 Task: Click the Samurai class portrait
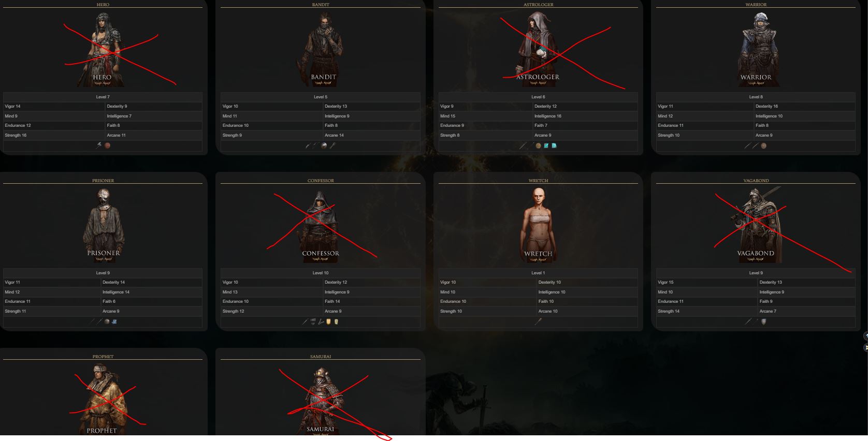click(x=321, y=401)
